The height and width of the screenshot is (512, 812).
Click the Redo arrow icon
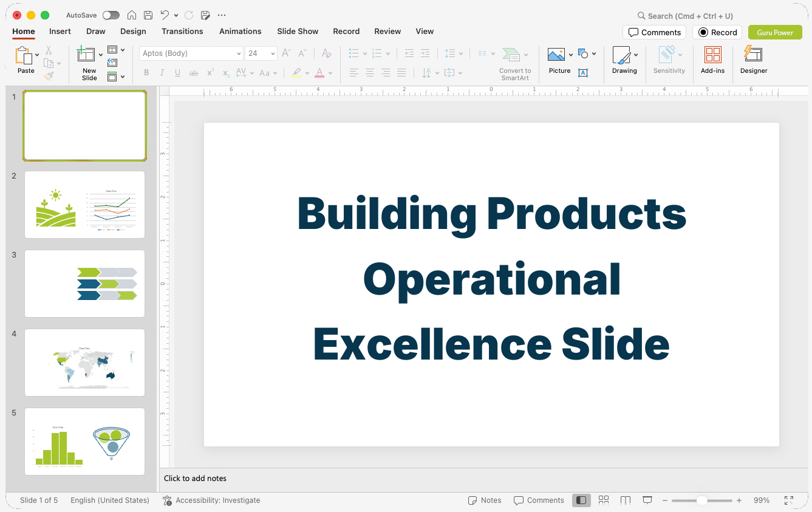(x=189, y=15)
